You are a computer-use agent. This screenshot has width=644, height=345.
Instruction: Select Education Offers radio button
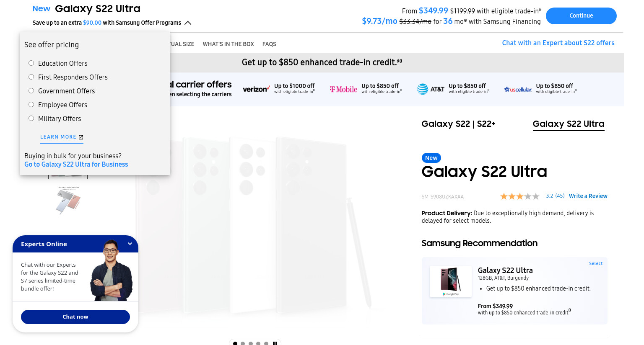31,63
